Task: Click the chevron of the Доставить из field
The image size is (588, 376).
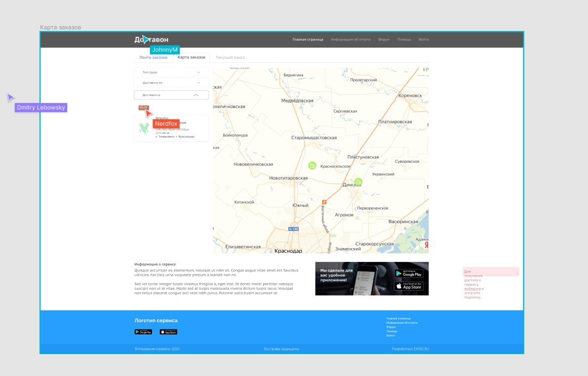Action: (x=198, y=83)
